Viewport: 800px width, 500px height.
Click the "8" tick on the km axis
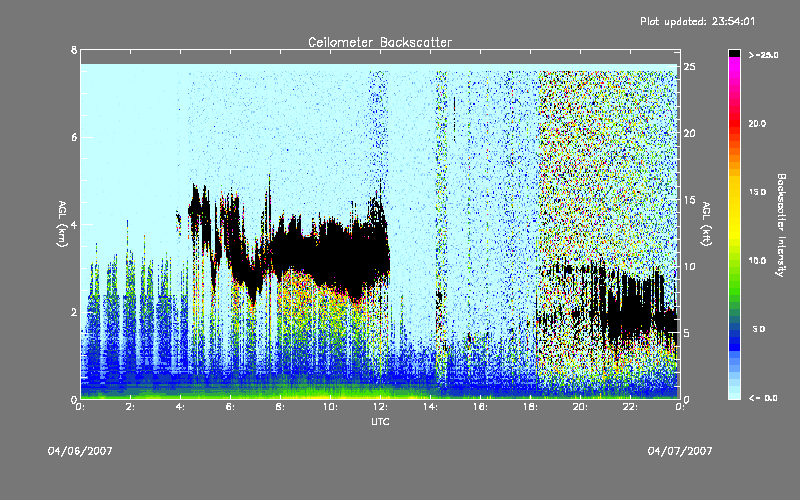74,50
